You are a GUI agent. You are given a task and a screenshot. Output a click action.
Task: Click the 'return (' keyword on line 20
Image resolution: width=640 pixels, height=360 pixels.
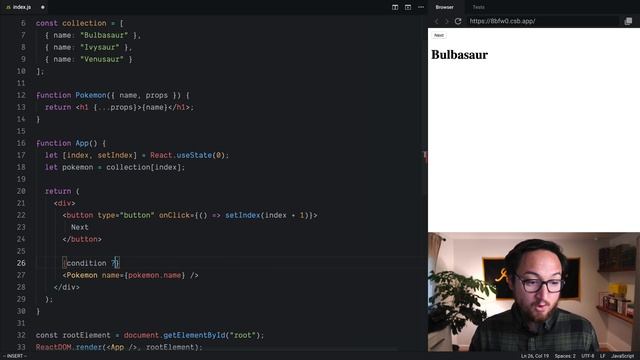click(62, 191)
